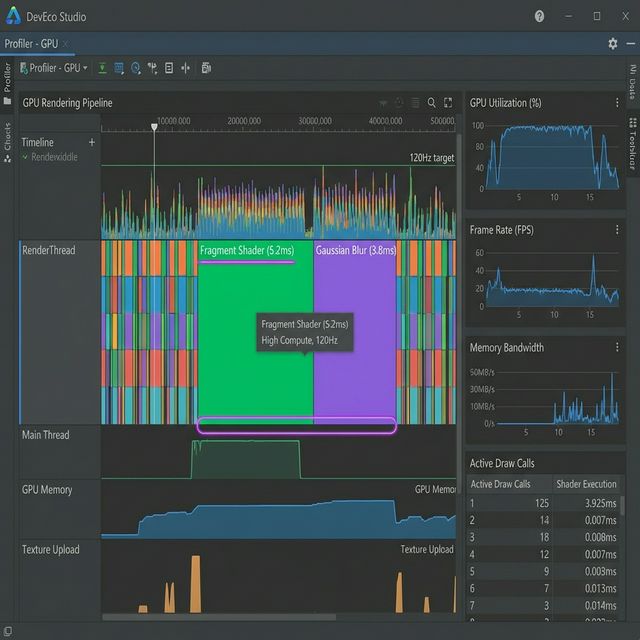Viewport: 640px width, 640px height.
Task: Open the Profiler - GPU dropdown
Action: click(54, 68)
